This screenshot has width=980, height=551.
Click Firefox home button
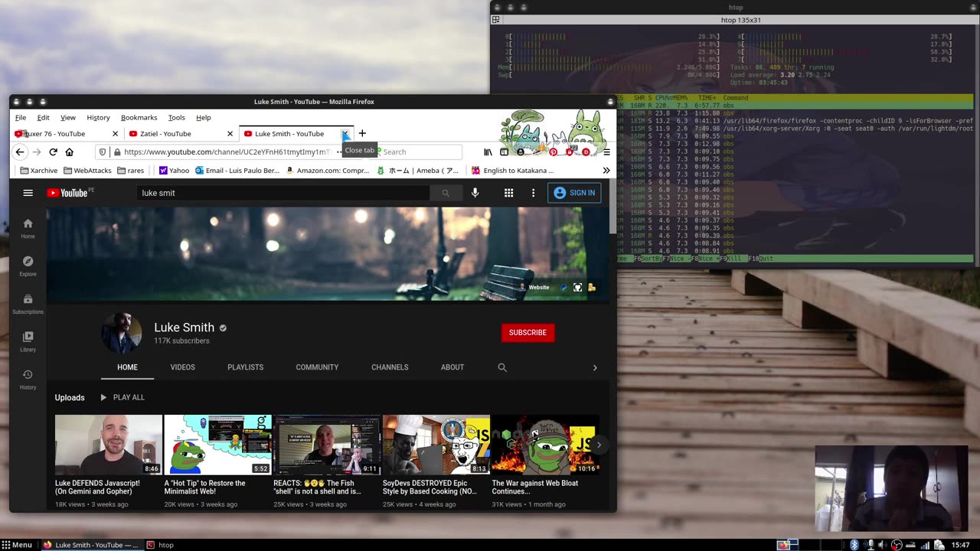[x=69, y=152]
